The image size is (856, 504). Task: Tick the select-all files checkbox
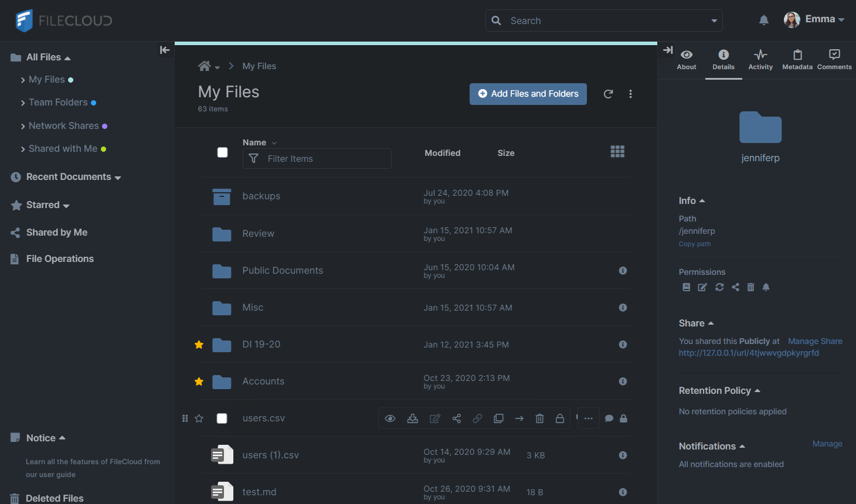tap(222, 152)
